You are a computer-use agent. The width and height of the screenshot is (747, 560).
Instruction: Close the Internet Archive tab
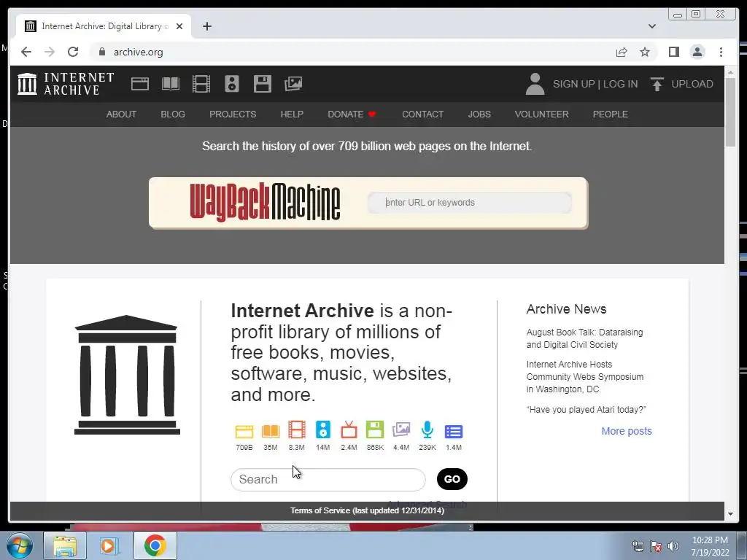[179, 26]
